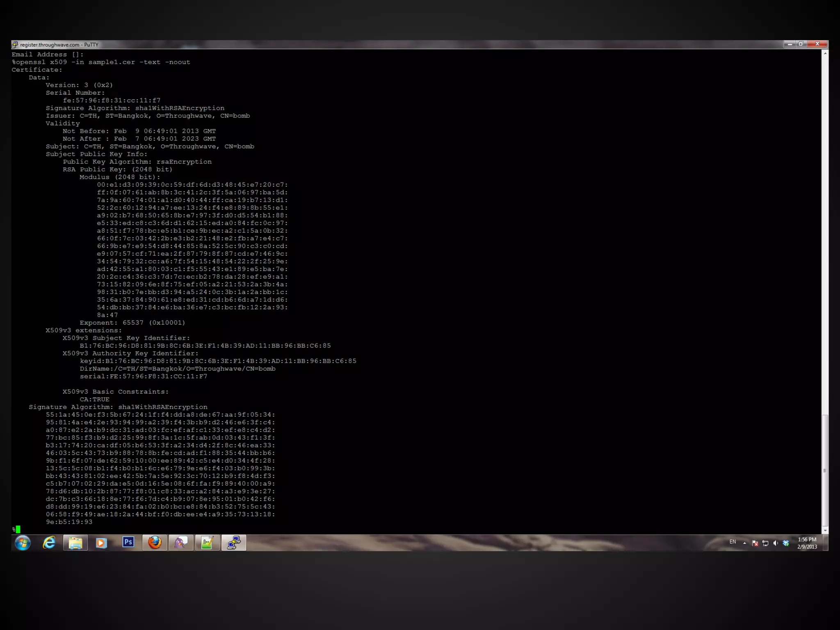Screen dimensions: 840x630
Task: Open Windows Explorer folder in the taskbar
Action: point(75,543)
